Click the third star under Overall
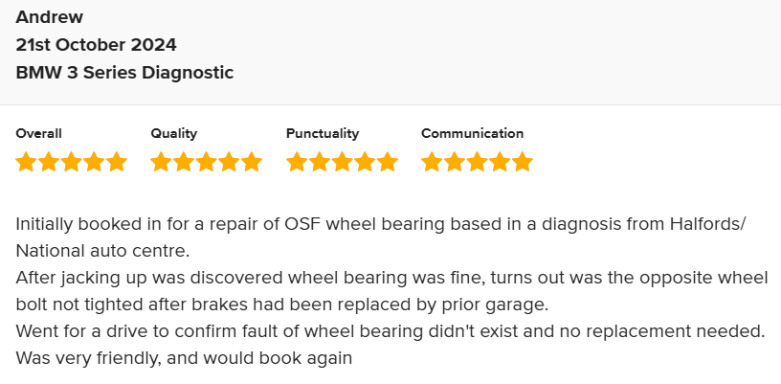This screenshot has width=781, height=384. [x=71, y=162]
